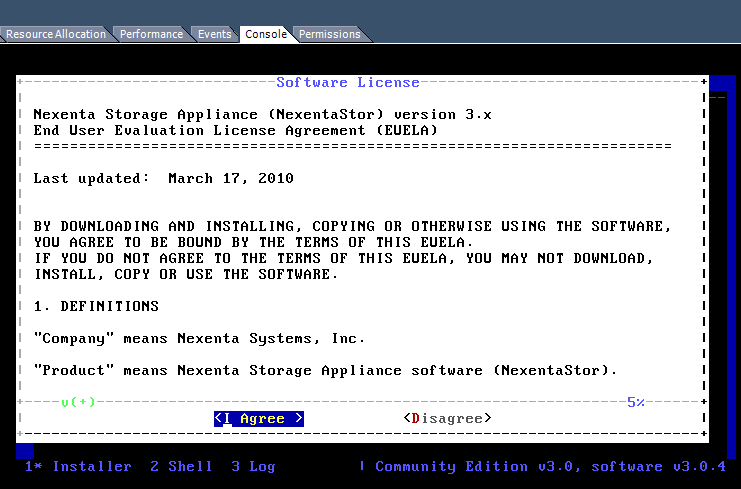Click the Software License dialog title
The image size is (741, 489).
[348, 82]
